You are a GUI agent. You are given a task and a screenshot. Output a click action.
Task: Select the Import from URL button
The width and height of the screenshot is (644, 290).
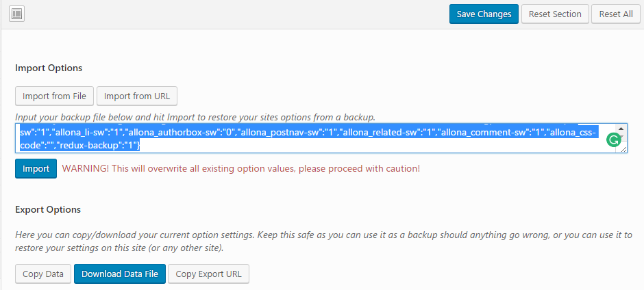pos(137,96)
